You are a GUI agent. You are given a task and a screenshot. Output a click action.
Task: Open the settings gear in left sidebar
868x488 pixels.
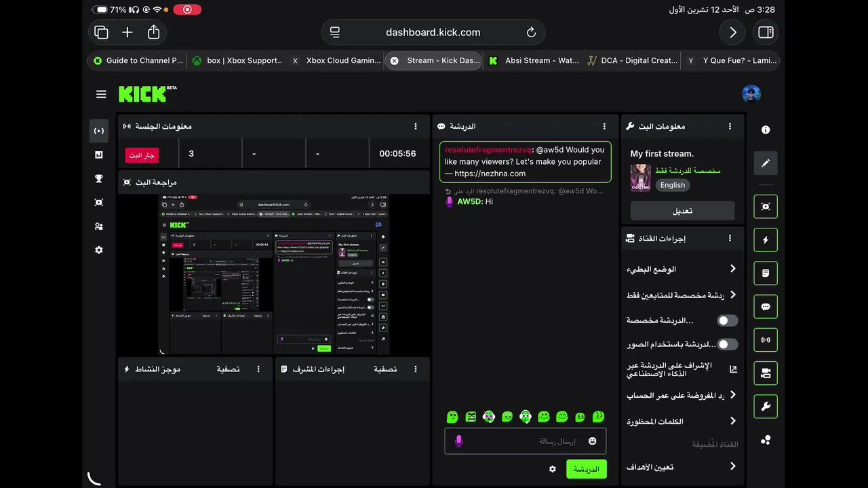click(x=99, y=250)
